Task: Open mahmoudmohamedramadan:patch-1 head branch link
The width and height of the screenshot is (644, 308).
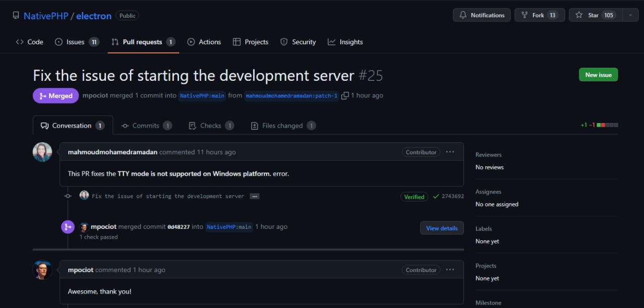Action: (292, 96)
